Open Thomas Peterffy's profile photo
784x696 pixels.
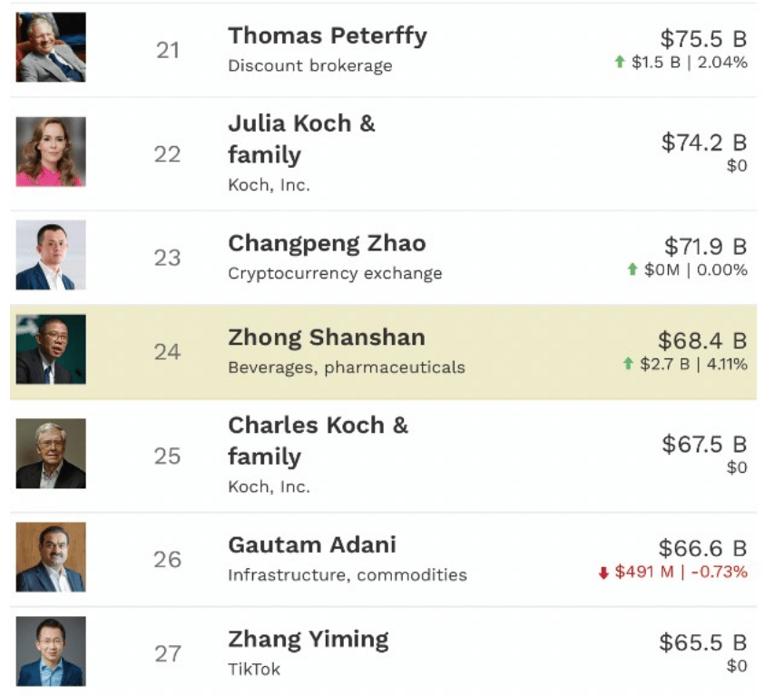(51, 47)
